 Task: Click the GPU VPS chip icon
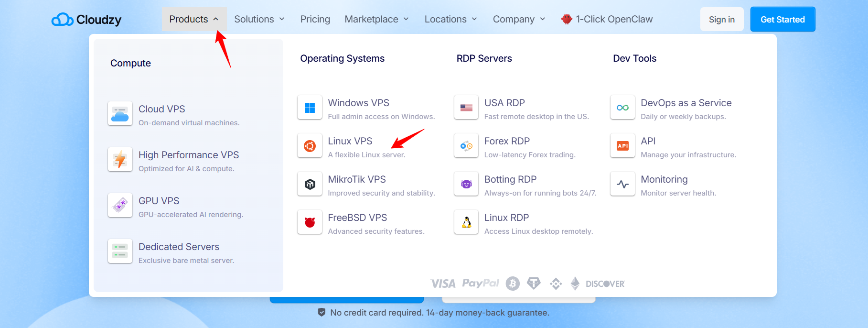pos(120,206)
